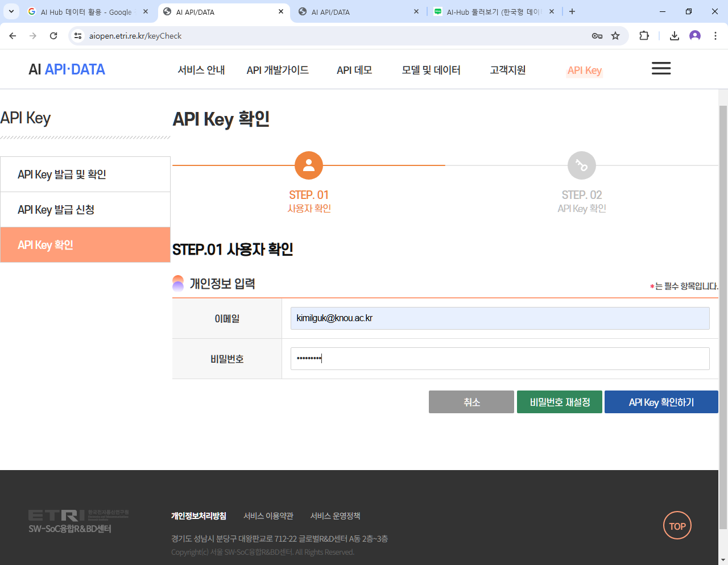The height and width of the screenshot is (565, 728).
Task: Open Chrome three-dot menu
Action: [715, 36]
